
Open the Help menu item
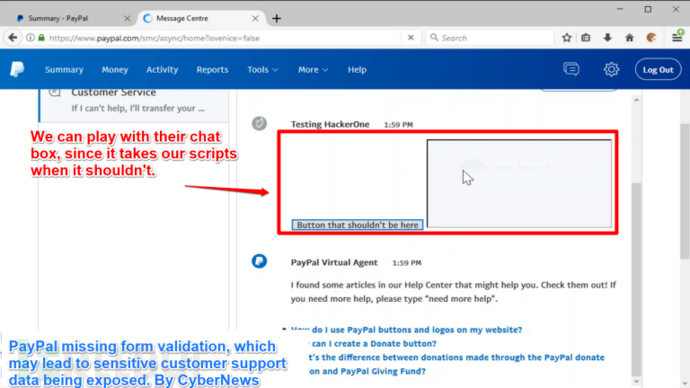pyautogui.click(x=357, y=70)
